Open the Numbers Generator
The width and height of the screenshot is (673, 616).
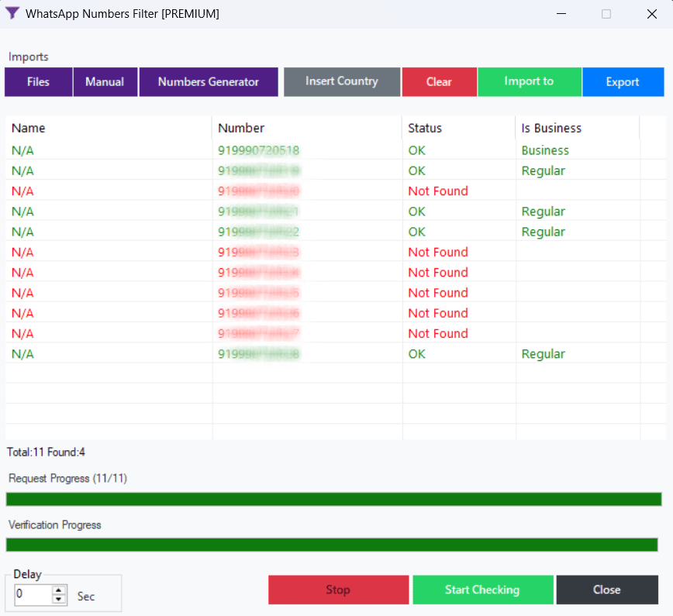point(209,82)
